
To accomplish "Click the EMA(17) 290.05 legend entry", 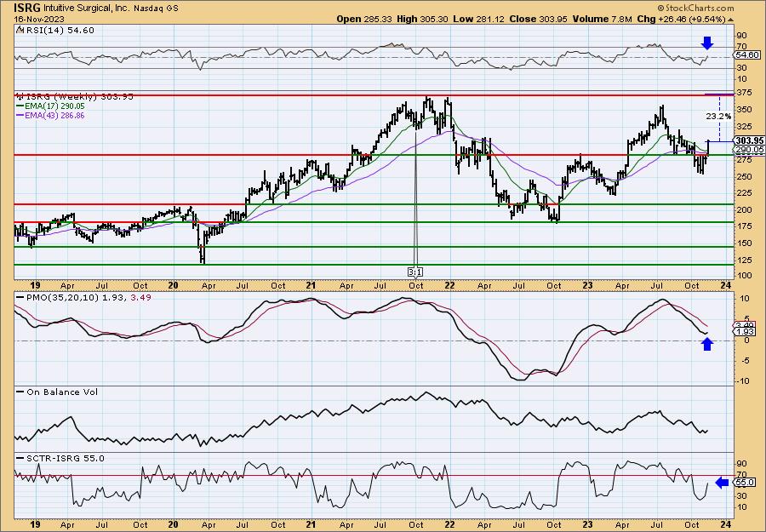I will (x=54, y=106).
